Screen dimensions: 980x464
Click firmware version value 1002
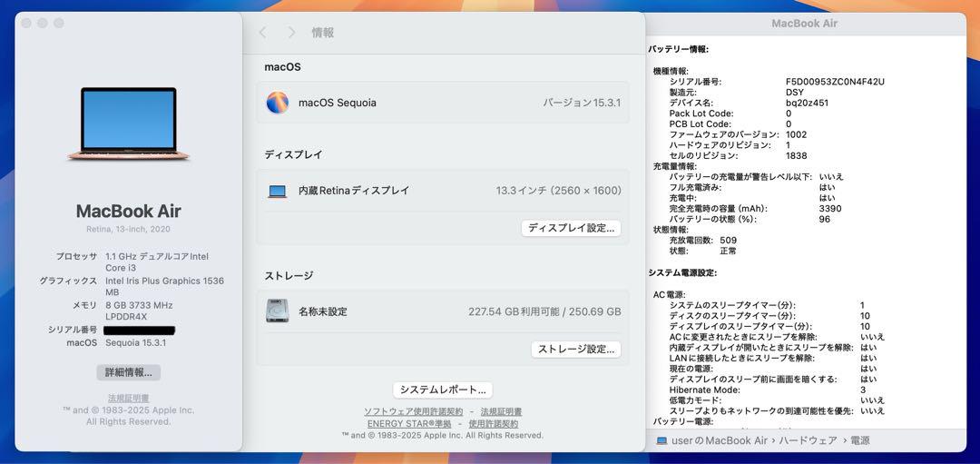coord(797,134)
